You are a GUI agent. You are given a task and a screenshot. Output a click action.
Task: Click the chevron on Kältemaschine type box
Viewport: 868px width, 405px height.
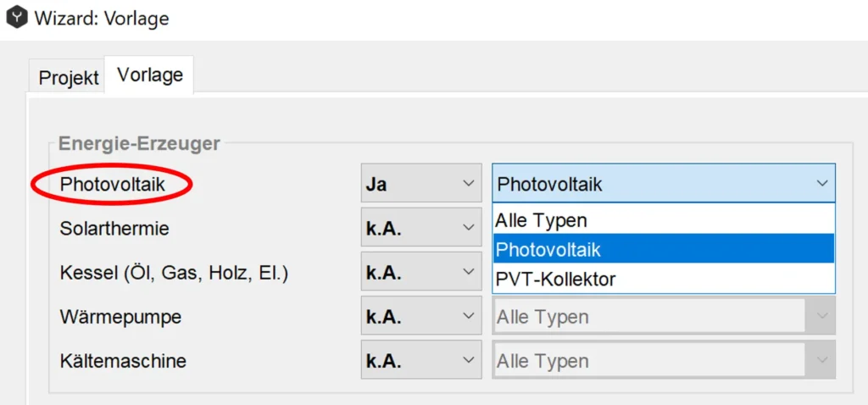822,360
